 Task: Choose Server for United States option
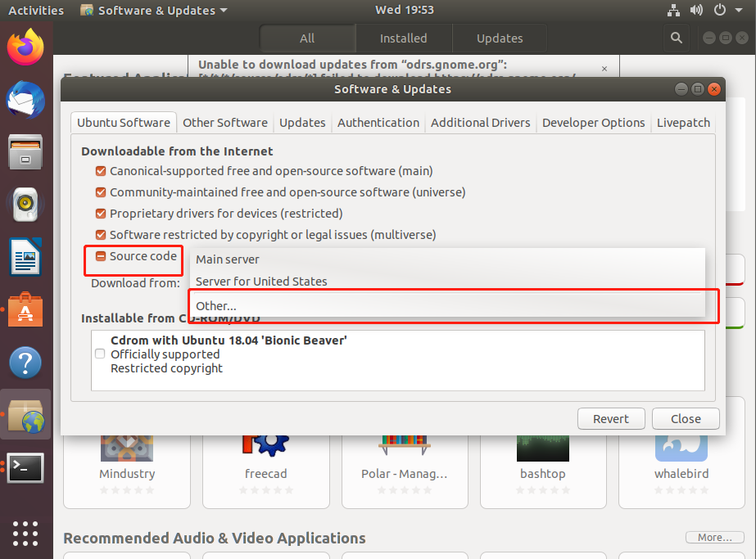click(447, 282)
